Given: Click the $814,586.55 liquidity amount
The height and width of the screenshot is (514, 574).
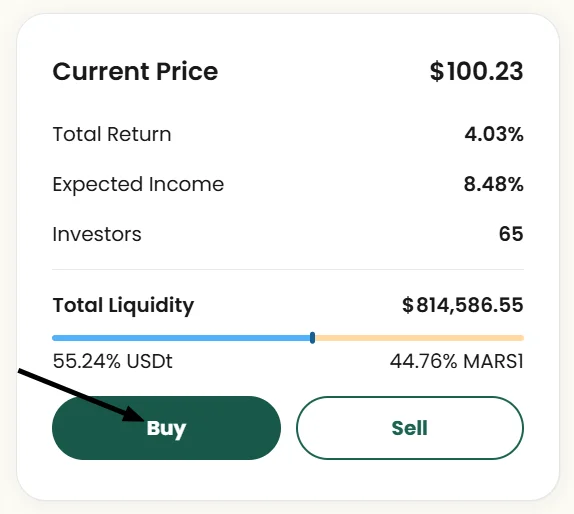Looking at the screenshot, I should click(x=463, y=305).
